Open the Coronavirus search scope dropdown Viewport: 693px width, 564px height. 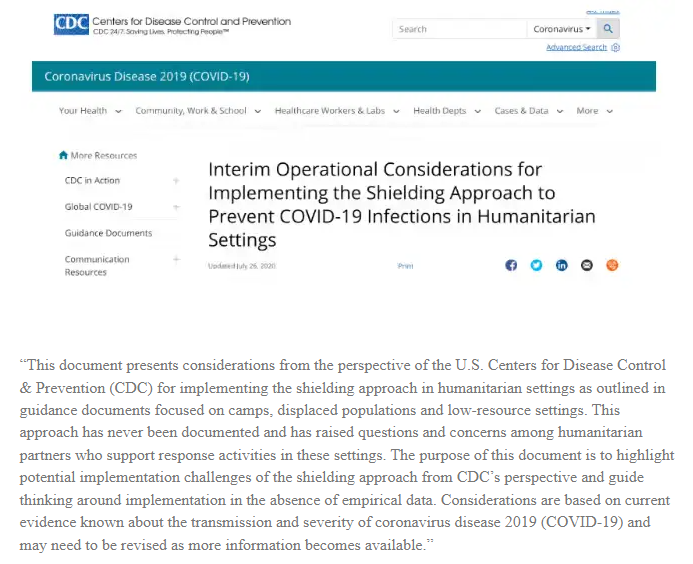coord(562,29)
